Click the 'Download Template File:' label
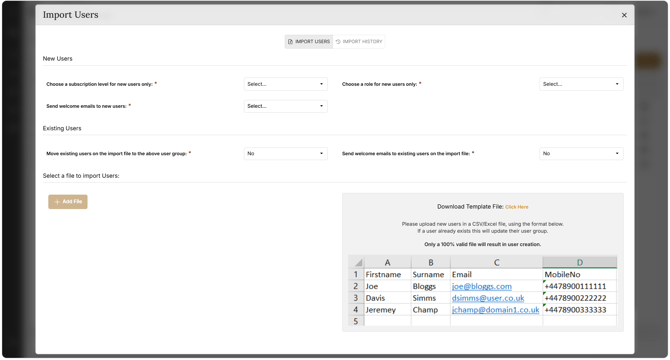This screenshot has height=360, width=670. pyautogui.click(x=470, y=207)
